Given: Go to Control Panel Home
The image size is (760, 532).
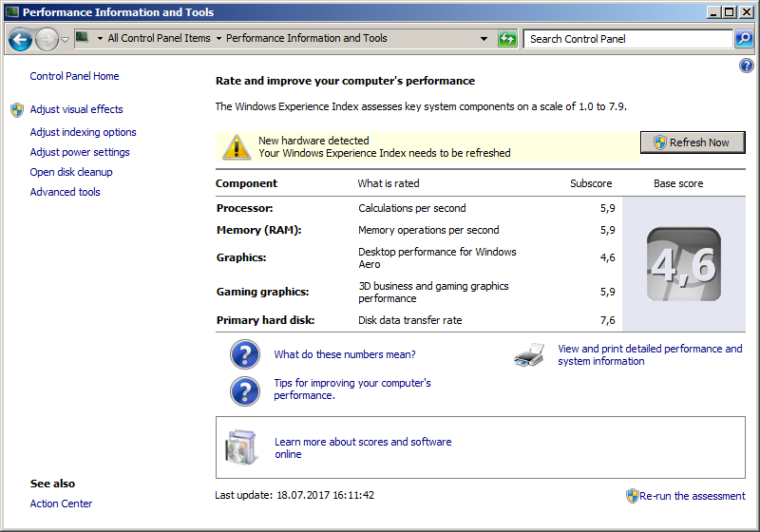Looking at the screenshot, I should tap(74, 76).
